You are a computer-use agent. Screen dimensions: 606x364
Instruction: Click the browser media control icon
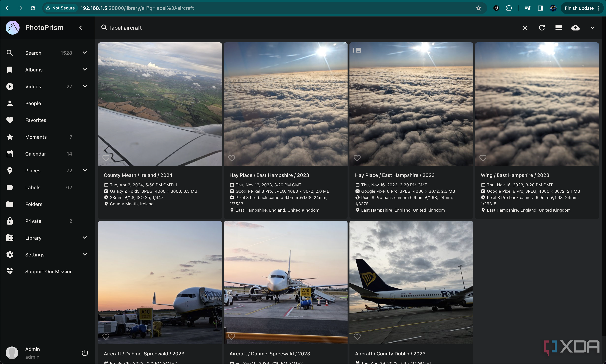[527, 8]
